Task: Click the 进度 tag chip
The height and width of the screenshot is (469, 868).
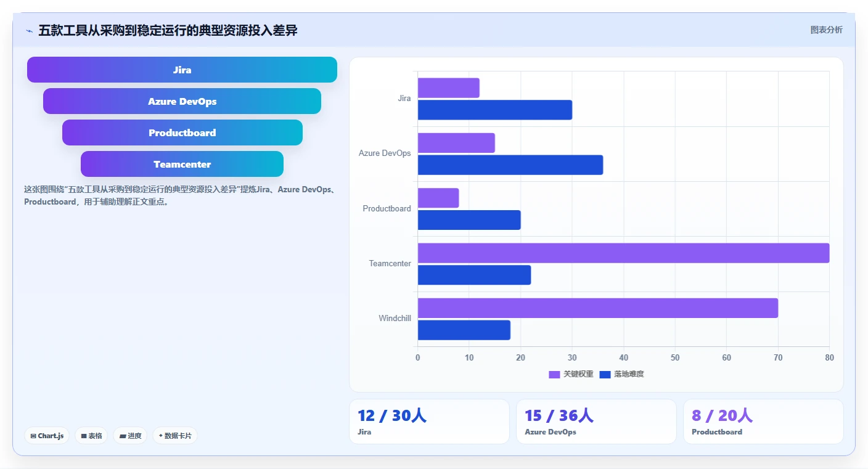Action: 130,436
